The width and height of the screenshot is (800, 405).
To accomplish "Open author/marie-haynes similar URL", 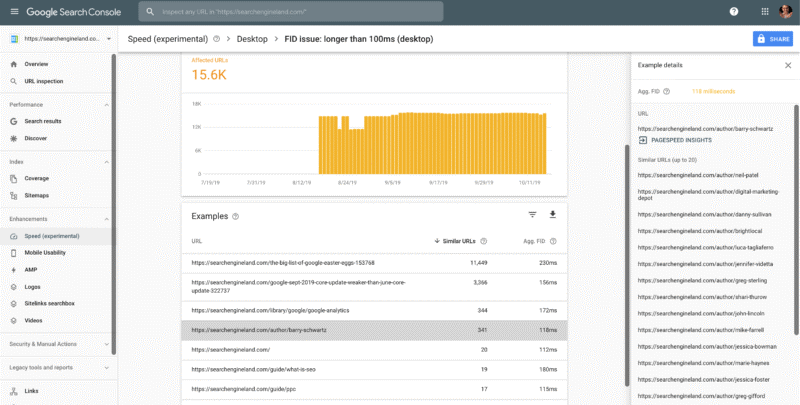I will 704,363.
